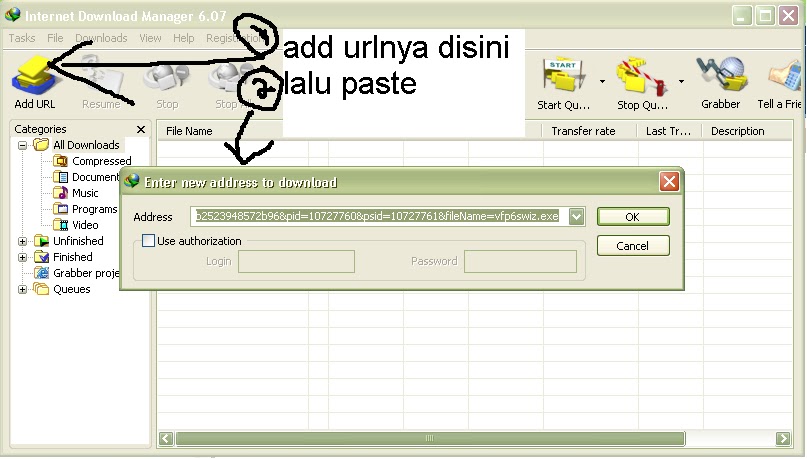Select Grabber projects in tree

(x=77, y=273)
